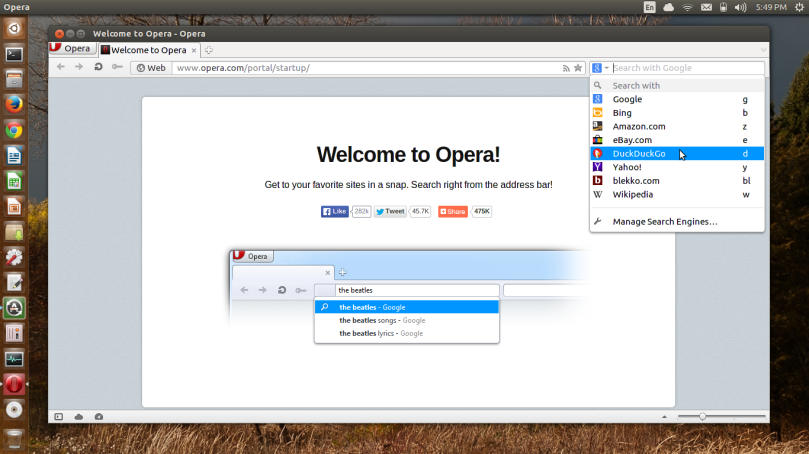Open the Wi-Fi network indicator
Viewport: 809px width, 454px height.
(687, 7)
